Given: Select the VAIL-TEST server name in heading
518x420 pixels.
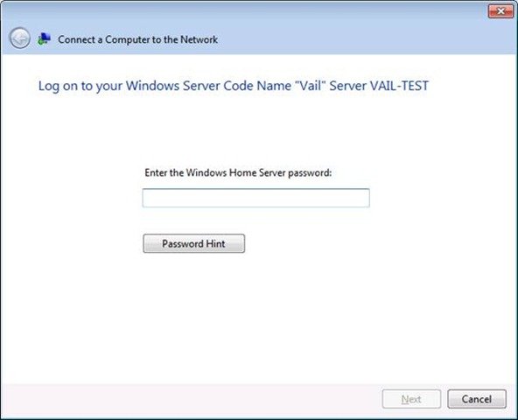Looking at the screenshot, I should [399, 86].
